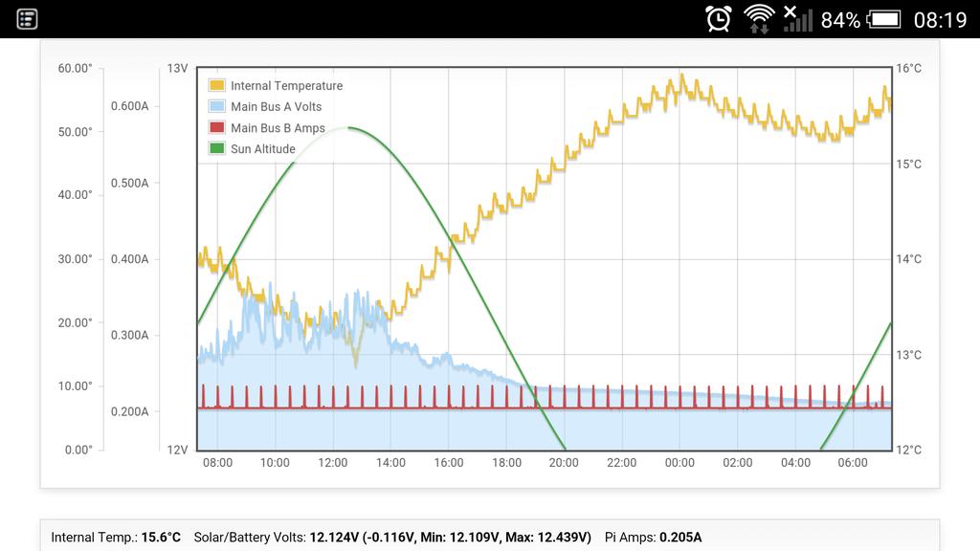Image resolution: width=980 pixels, height=551 pixels.
Task: Click the 0.00° sun altitude axis label
Action: (x=78, y=450)
